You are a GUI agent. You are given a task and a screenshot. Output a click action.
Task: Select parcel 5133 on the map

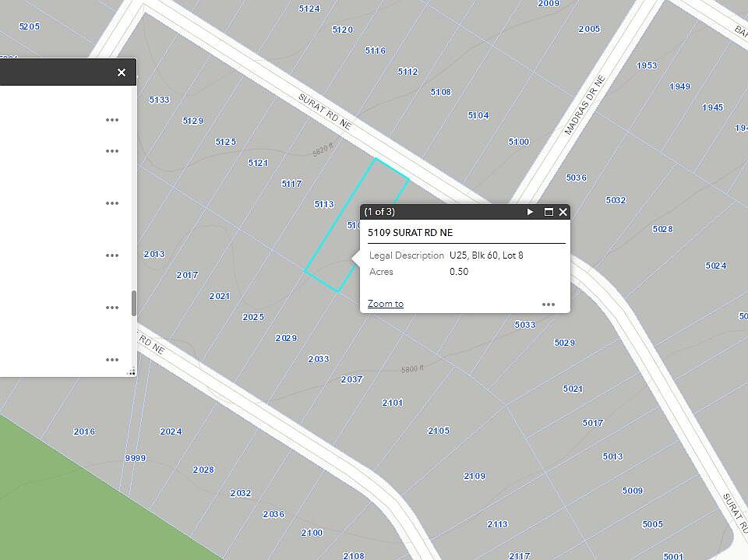159,100
